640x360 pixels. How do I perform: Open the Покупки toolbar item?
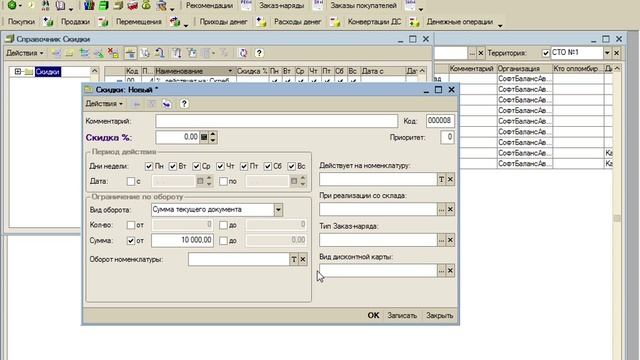pyautogui.click(x=21, y=22)
